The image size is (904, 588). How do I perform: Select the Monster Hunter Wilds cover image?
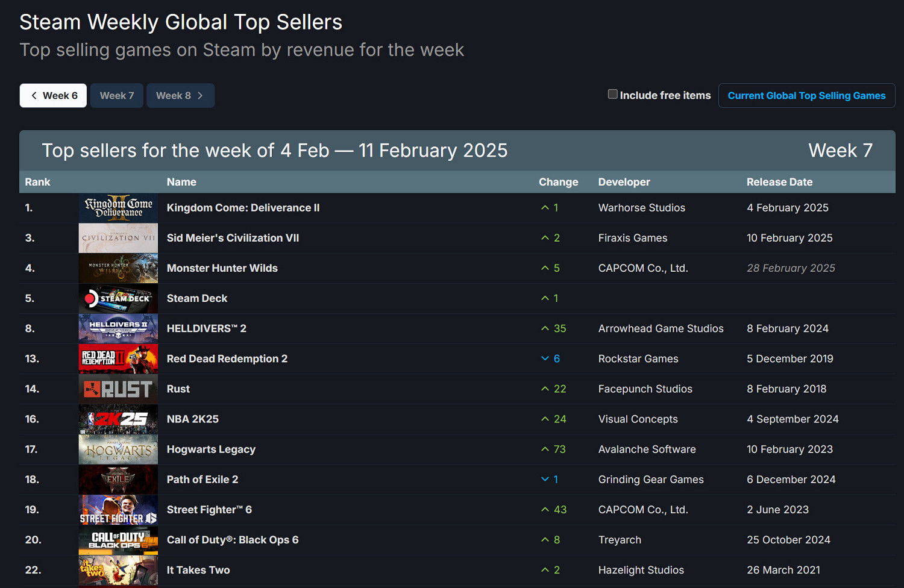[x=118, y=268]
